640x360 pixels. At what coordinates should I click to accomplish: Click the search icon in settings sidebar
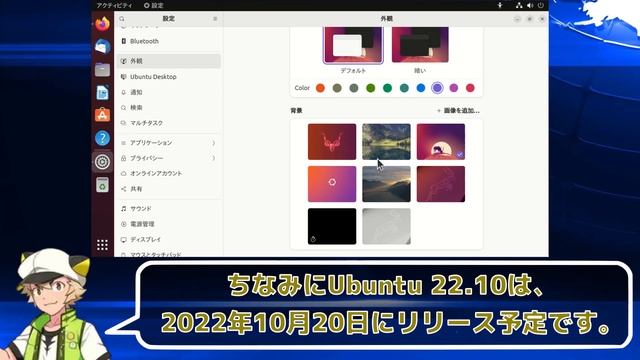(122, 19)
